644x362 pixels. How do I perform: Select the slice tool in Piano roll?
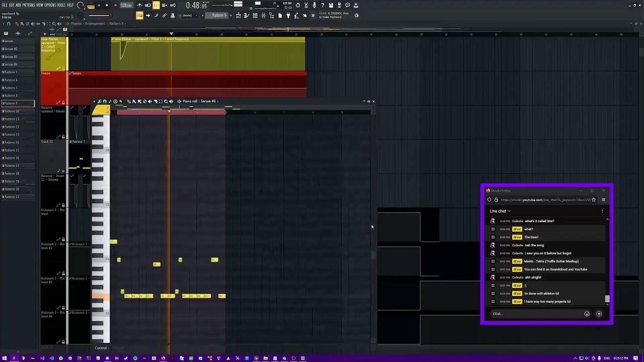pos(155,102)
